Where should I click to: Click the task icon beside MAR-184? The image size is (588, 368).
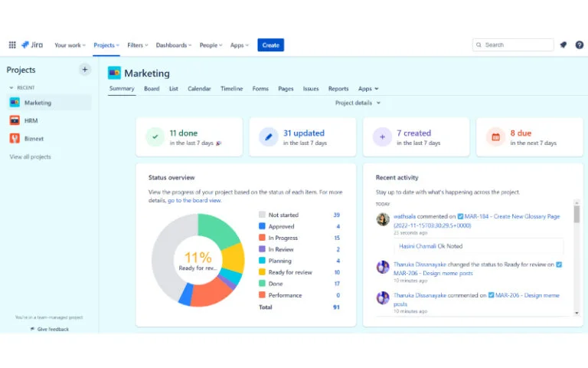pos(460,217)
